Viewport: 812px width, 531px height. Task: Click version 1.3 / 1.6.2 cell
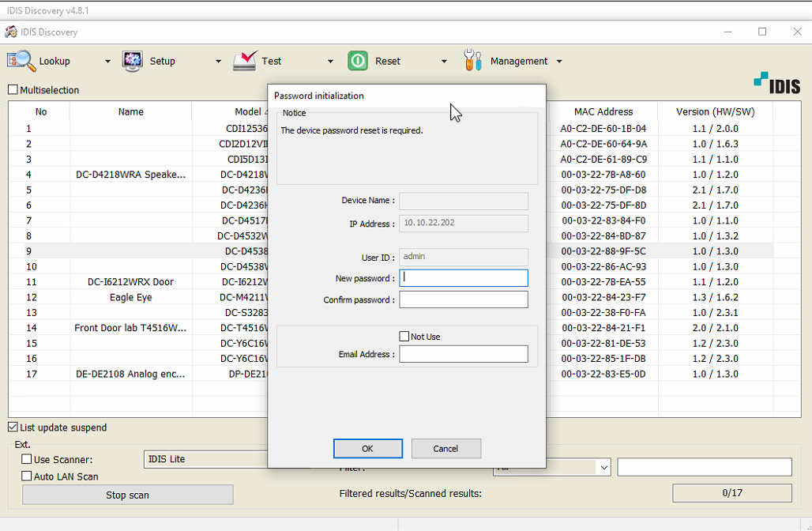[715, 297]
